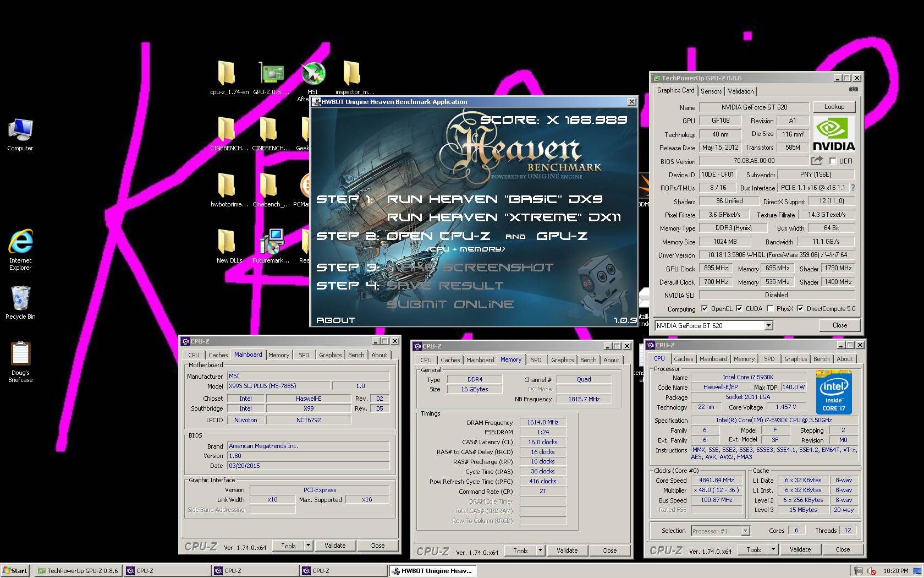The width and height of the screenshot is (924, 578).
Task: Open the hwbotprime folder
Action: (227, 185)
